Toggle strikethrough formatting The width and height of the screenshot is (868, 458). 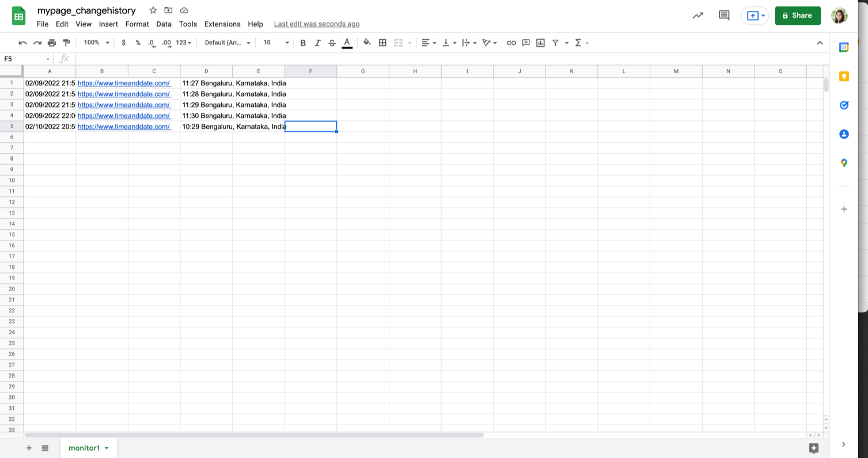click(x=332, y=43)
